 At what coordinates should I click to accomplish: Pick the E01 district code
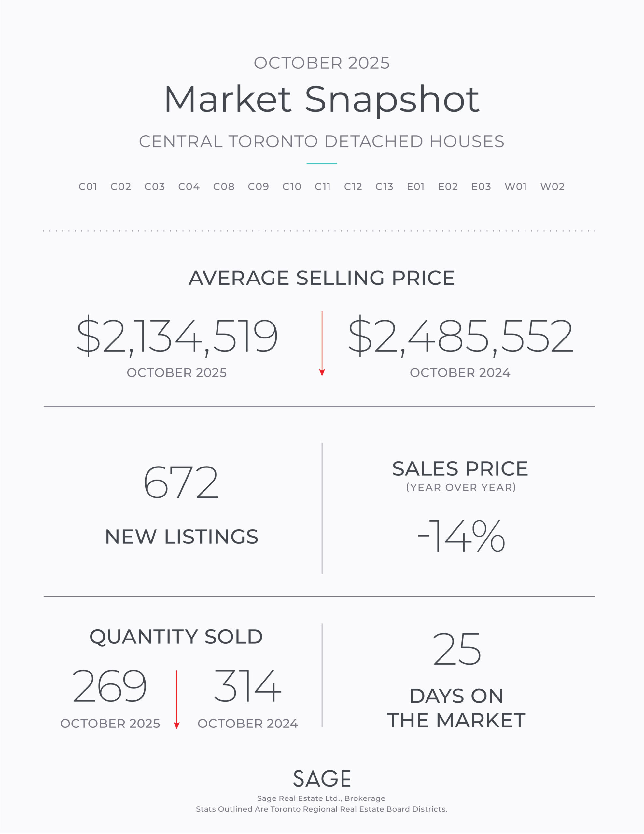(416, 187)
